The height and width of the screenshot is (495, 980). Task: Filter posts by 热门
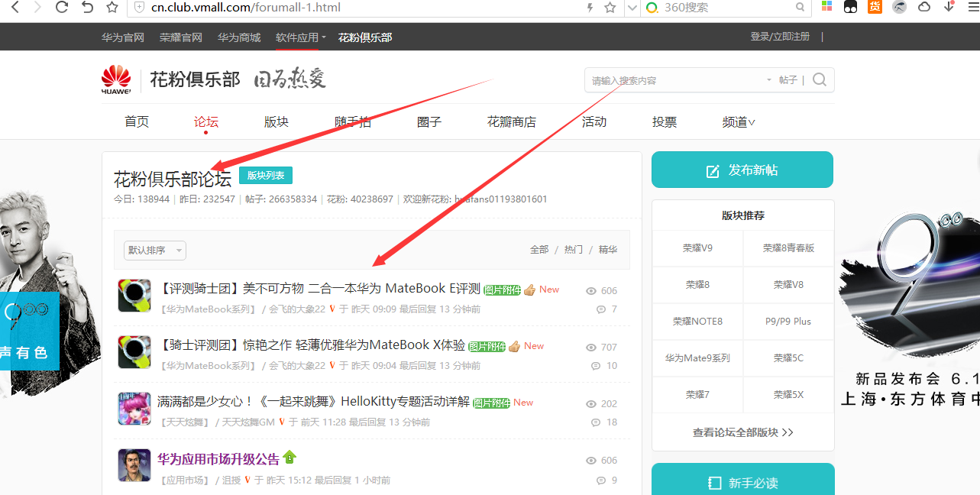click(x=574, y=250)
